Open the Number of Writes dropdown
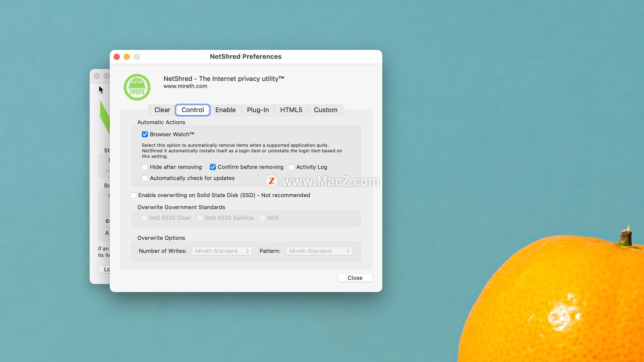 coord(222,251)
